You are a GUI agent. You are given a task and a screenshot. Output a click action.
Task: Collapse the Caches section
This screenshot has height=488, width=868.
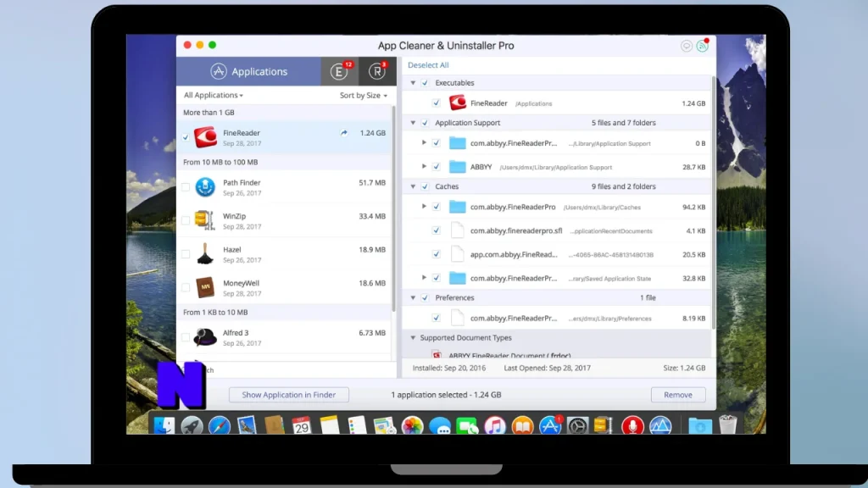point(413,186)
